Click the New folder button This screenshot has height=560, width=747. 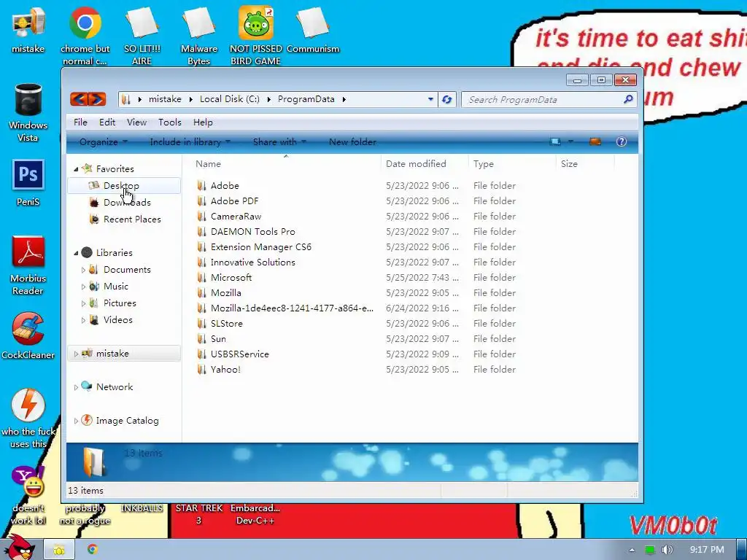[352, 142]
